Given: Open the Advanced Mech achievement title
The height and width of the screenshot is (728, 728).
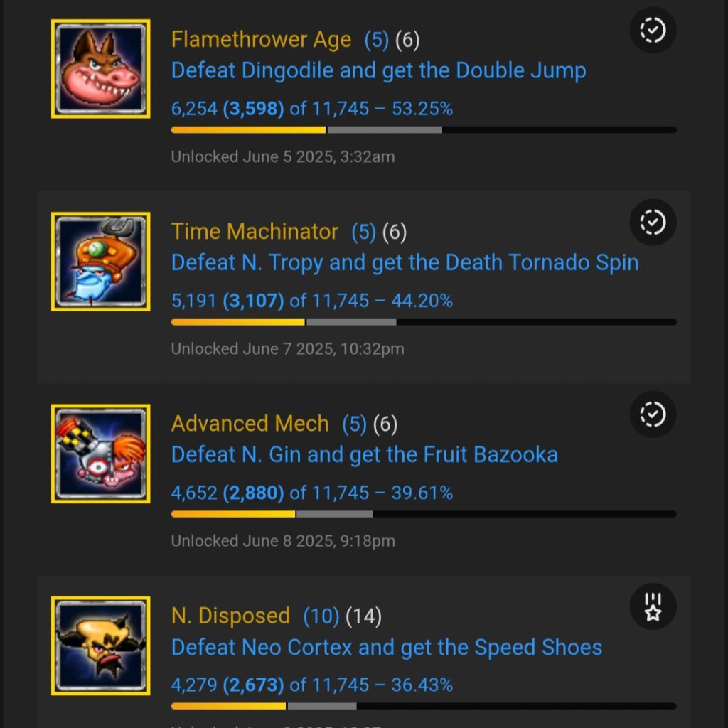Looking at the screenshot, I should (x=250, y=424).
